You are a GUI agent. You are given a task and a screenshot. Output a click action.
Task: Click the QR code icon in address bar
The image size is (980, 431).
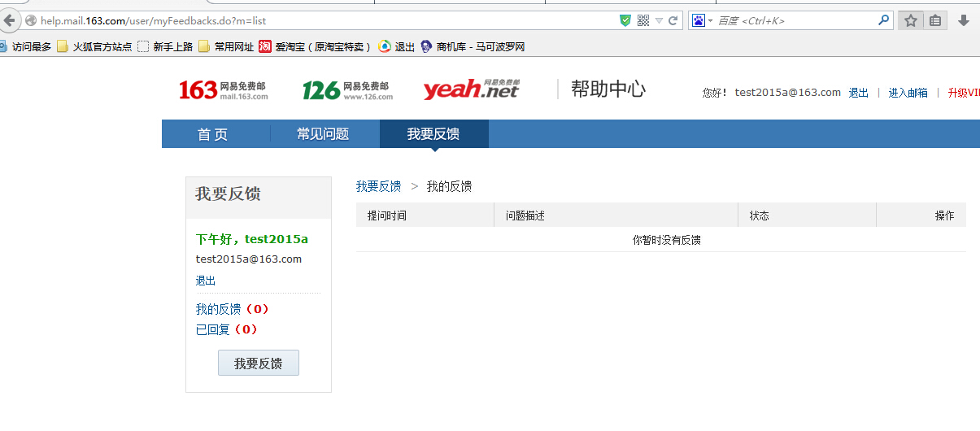642,20
